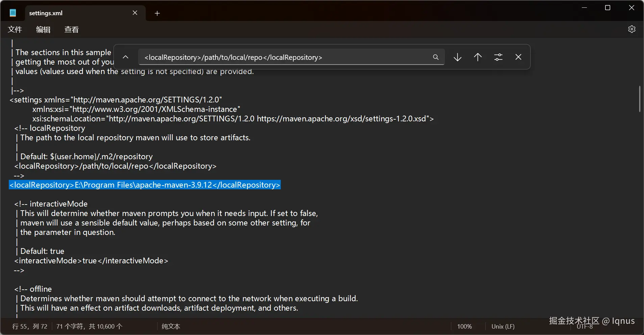Click the Unix (LF) line ending indicator
Viewport: 644px width, 335px height.
click(503, 327)
